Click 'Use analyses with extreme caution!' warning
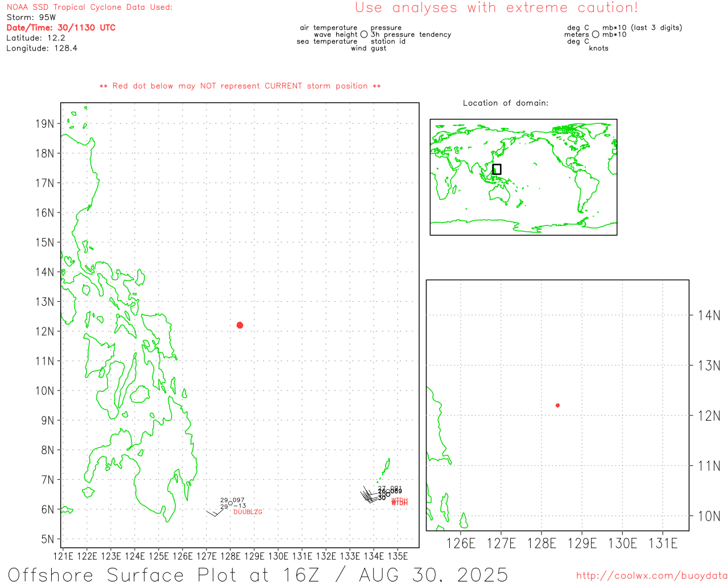728x582 pixels. coord(497,8)
